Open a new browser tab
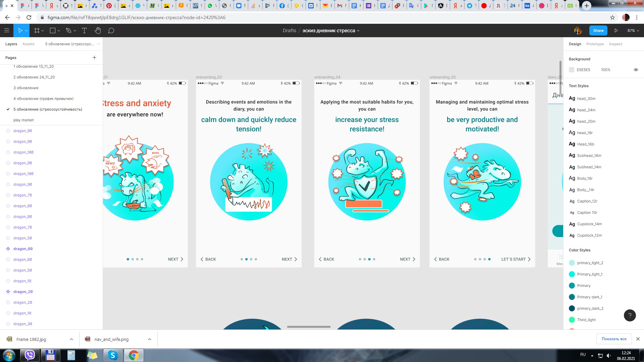 tap(586, 6)
